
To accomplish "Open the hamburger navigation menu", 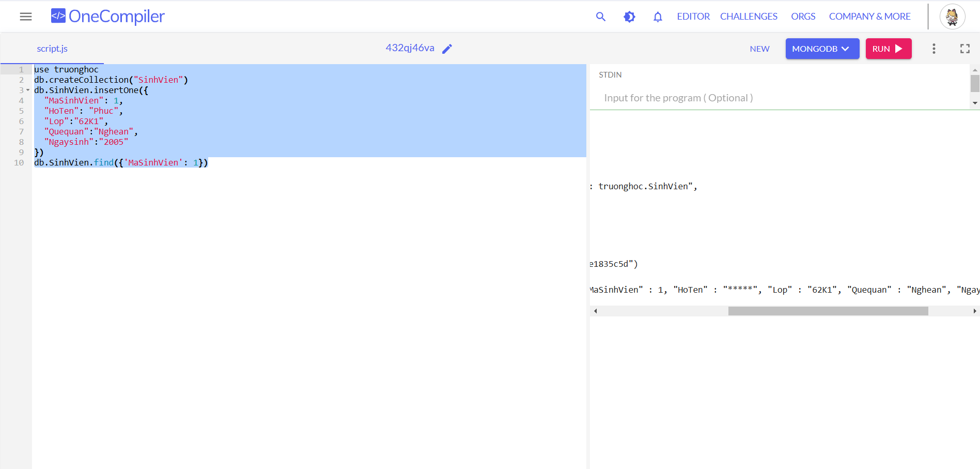I will point(26,17).
